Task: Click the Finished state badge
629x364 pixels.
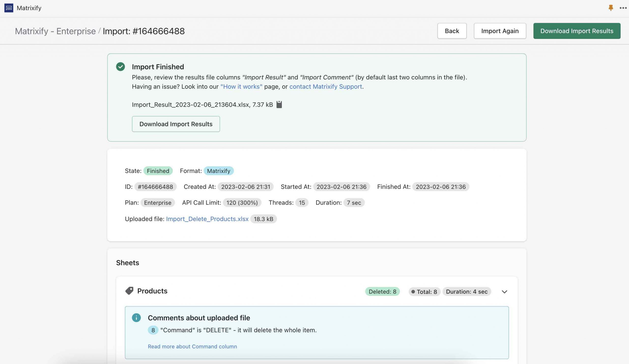Action: point(158,171)
